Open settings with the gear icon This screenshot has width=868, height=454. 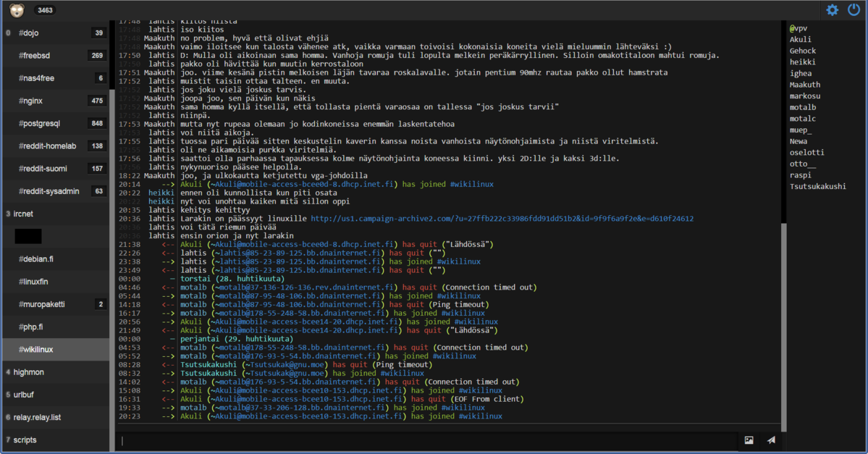click(833, 10)
